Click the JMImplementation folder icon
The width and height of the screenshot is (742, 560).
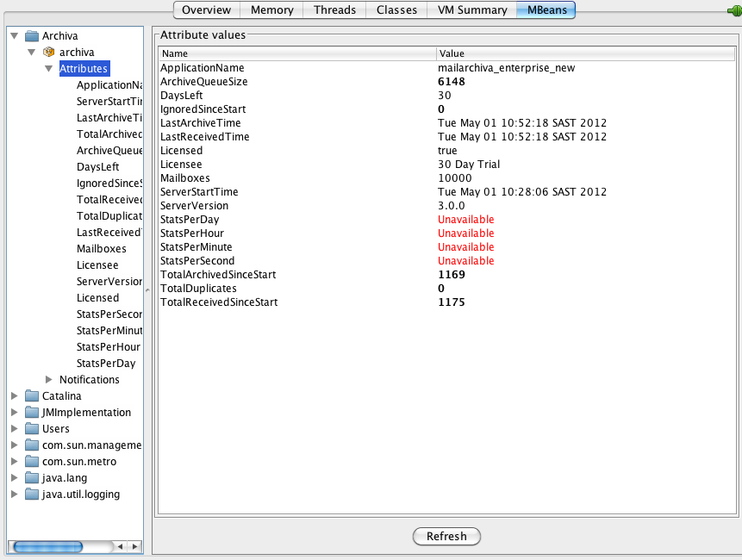tap(32, 413)
